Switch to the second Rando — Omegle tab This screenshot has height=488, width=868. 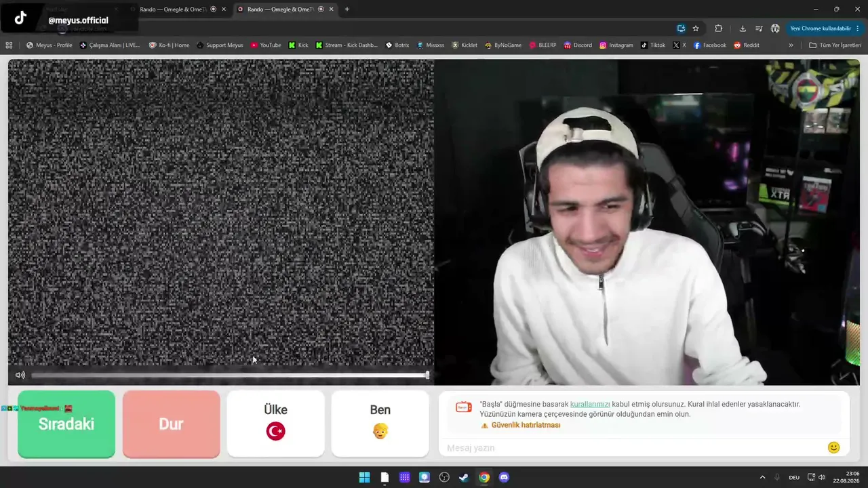(178, 9)
